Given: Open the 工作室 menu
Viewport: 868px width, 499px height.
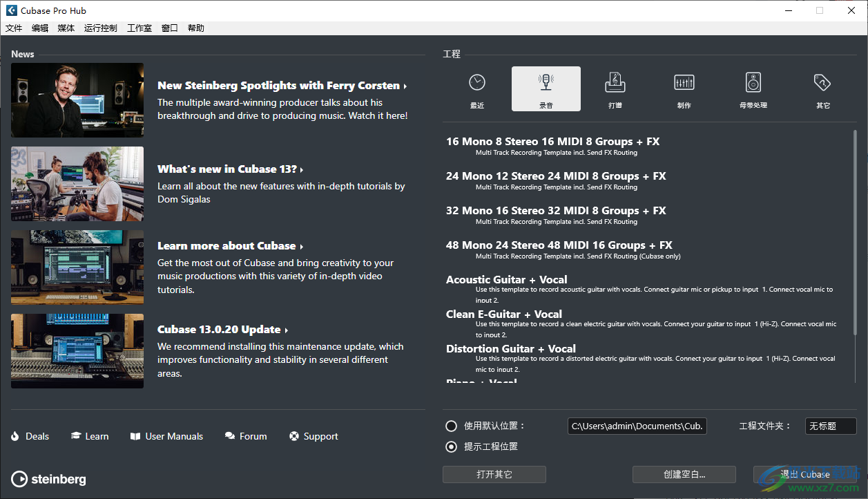Looking at the screenshot, I should click(139, 28).
